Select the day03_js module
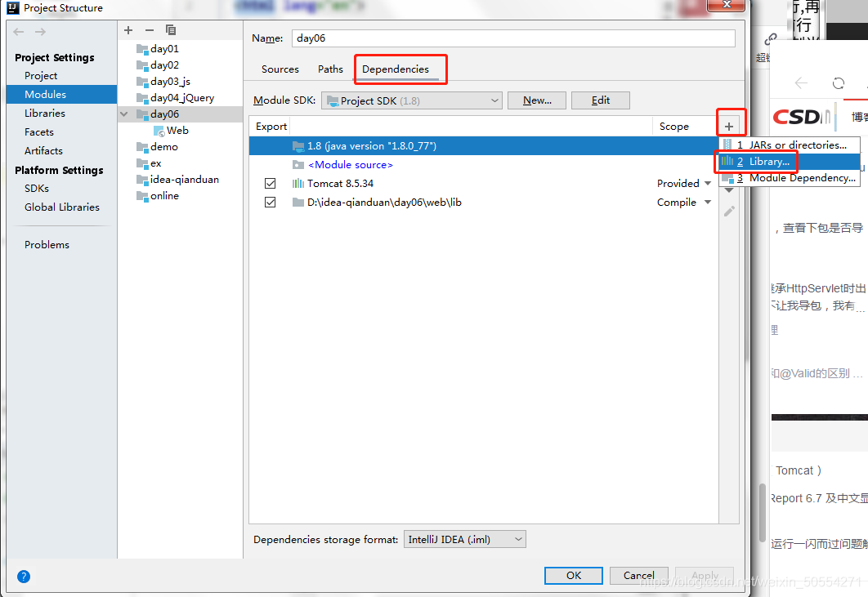 [x=170, y=82]
